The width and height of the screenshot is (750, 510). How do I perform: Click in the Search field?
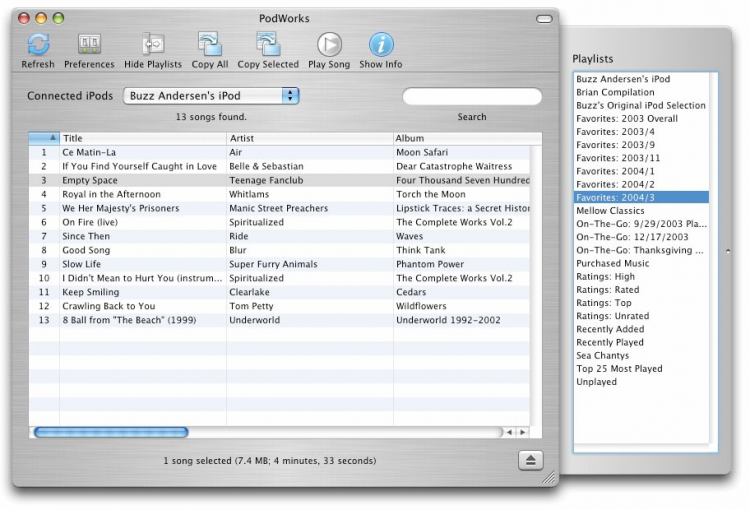tap(472, 97)
